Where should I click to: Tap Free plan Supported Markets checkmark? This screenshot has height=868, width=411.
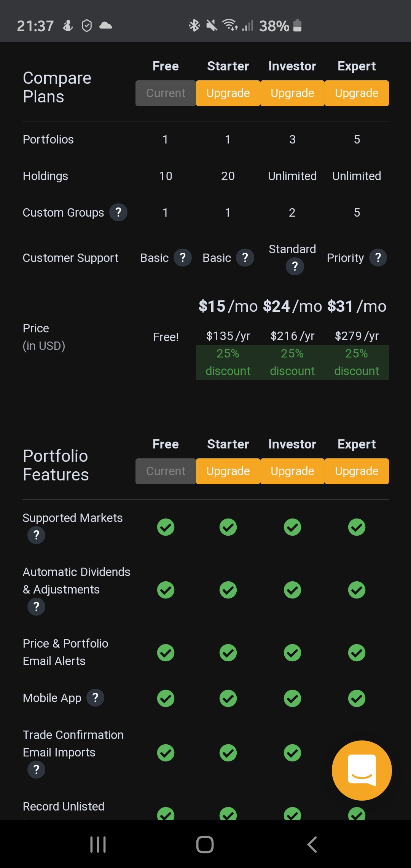(166, 527)
